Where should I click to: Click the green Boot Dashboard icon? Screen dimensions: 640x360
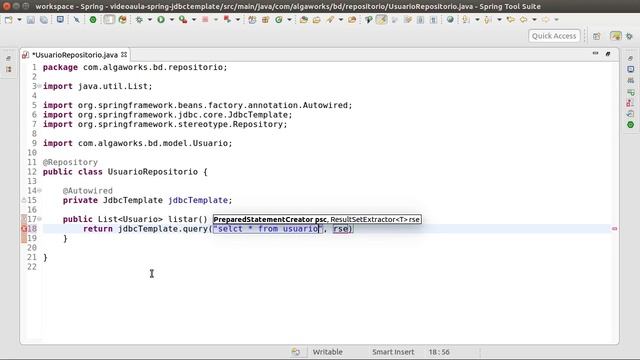coord(93,20)
